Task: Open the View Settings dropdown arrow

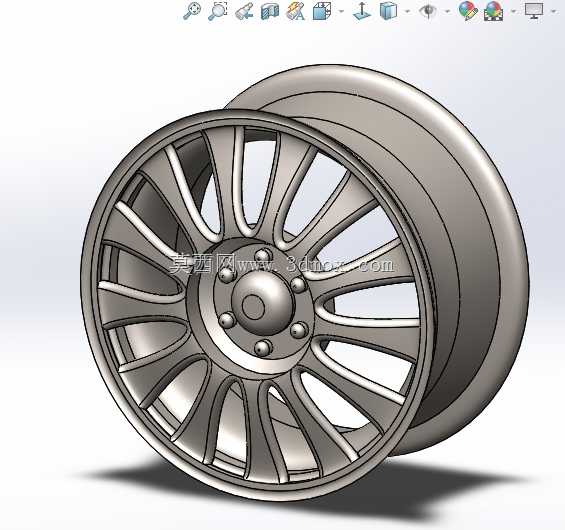Action: (x=554, y=11)
